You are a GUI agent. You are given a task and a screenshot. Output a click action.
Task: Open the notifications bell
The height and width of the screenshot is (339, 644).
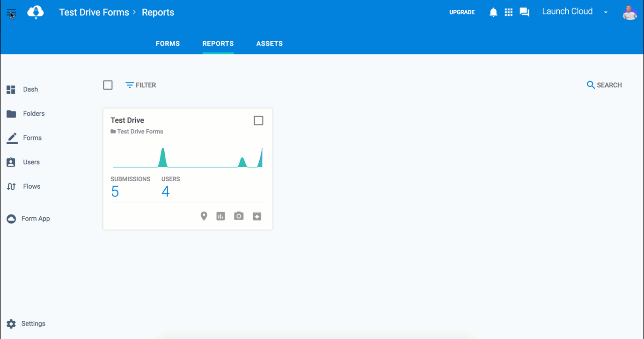pyautogui.click(x=493, y=12)
